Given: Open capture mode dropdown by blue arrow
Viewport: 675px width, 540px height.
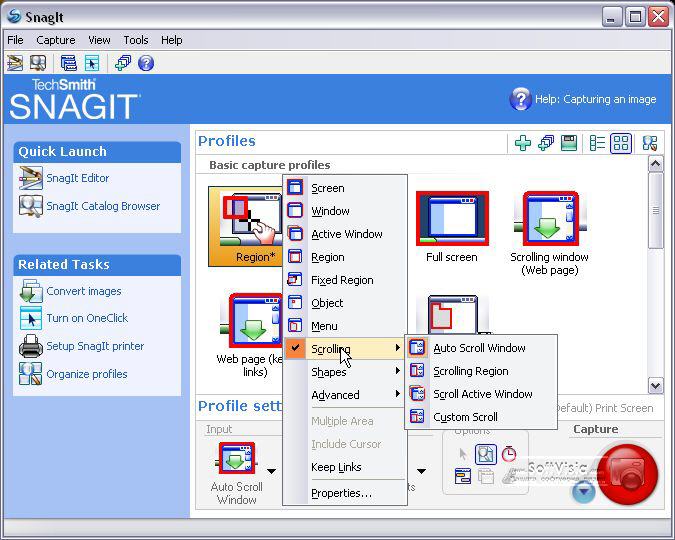Looking at the screenshot, I should pyautogui.click(x=584, y=491).
